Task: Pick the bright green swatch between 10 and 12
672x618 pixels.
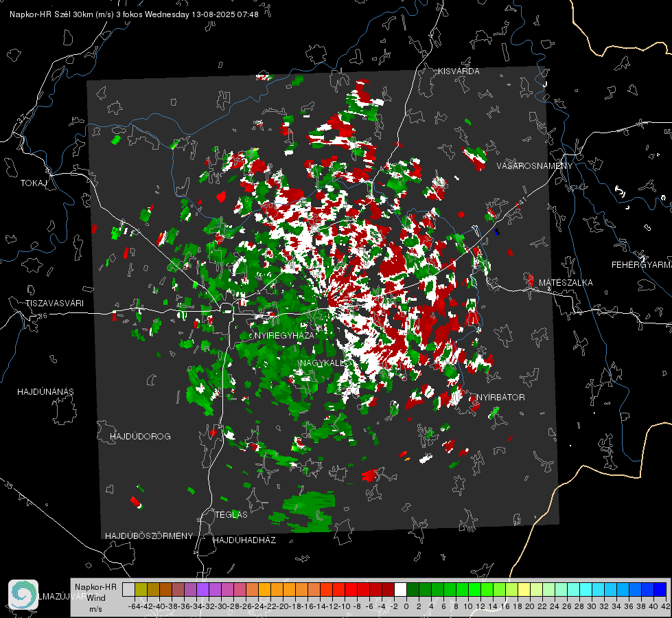Action: pyautogui.click(x=474, y=589)
